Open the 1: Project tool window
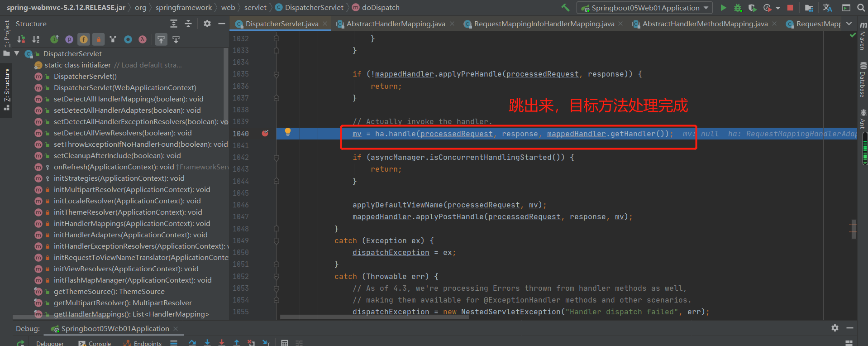 tap(6, 38)
